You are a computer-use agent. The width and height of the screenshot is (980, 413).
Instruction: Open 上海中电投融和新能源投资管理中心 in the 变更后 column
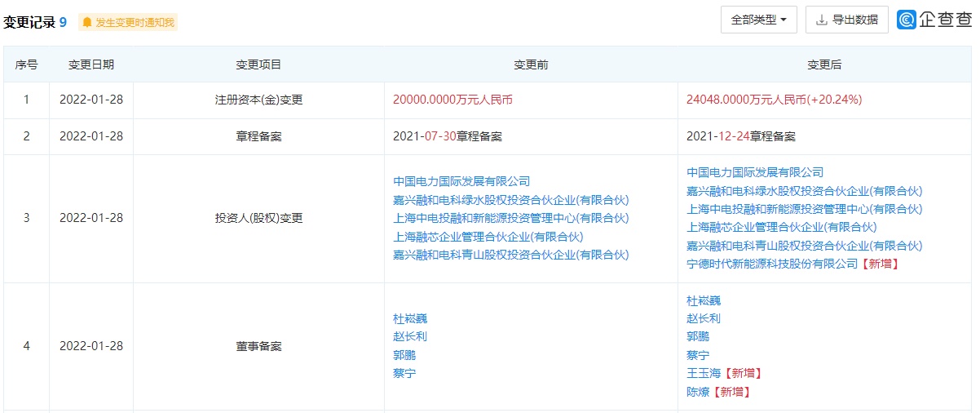pos(804,209)
